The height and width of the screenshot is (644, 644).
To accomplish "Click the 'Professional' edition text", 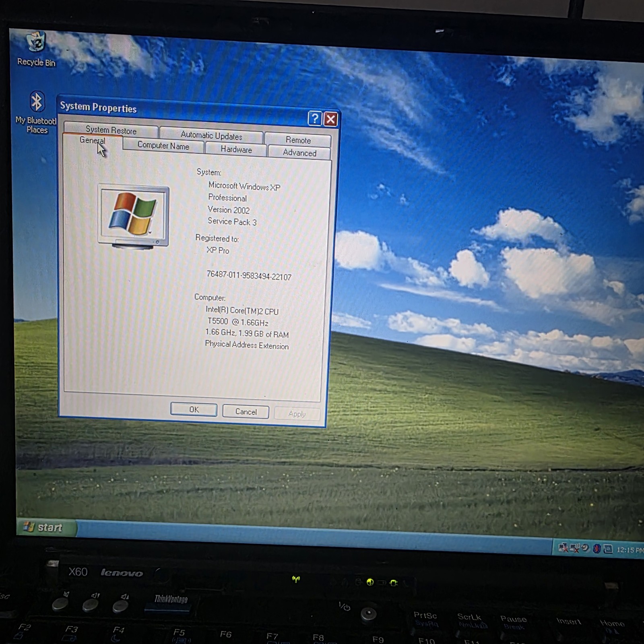I will click(x=227, y=198).
